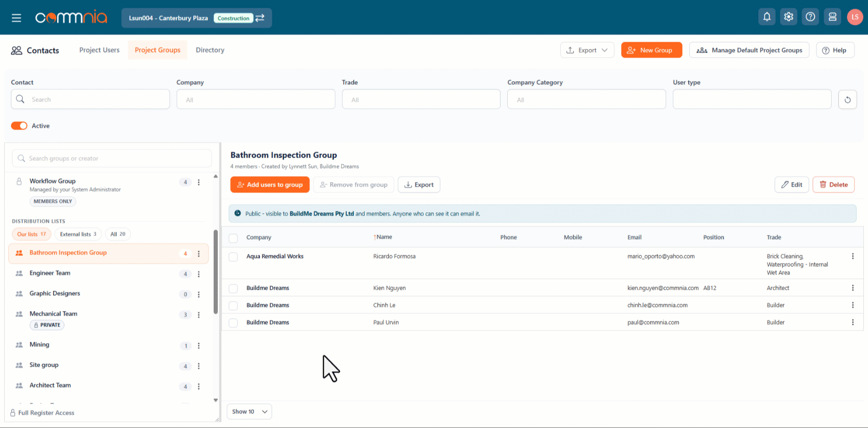
Task: Open the Company Category filter dropdown
Action: tap(586, 99)
